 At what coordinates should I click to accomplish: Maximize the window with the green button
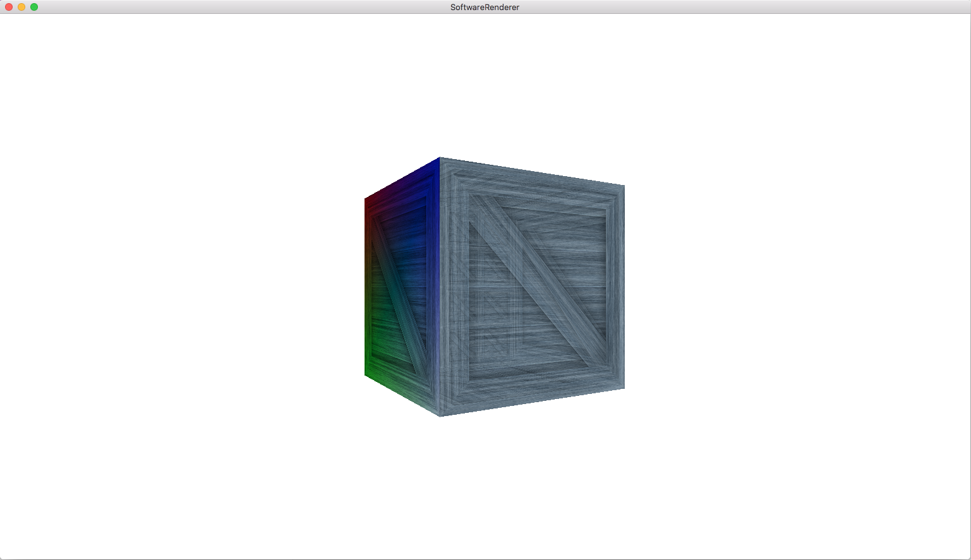click(x=34, y=7)
